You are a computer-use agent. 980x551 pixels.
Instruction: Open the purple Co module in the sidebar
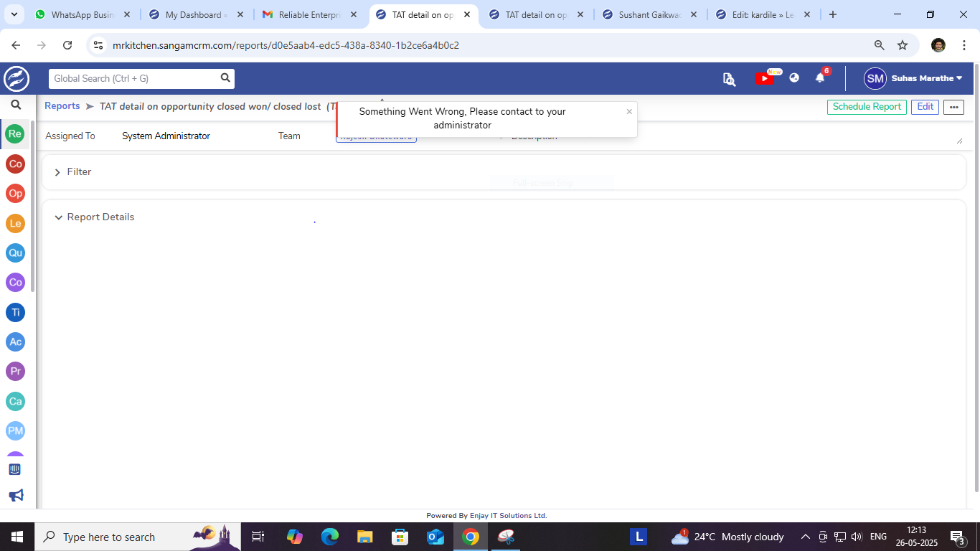pos(15,283)
